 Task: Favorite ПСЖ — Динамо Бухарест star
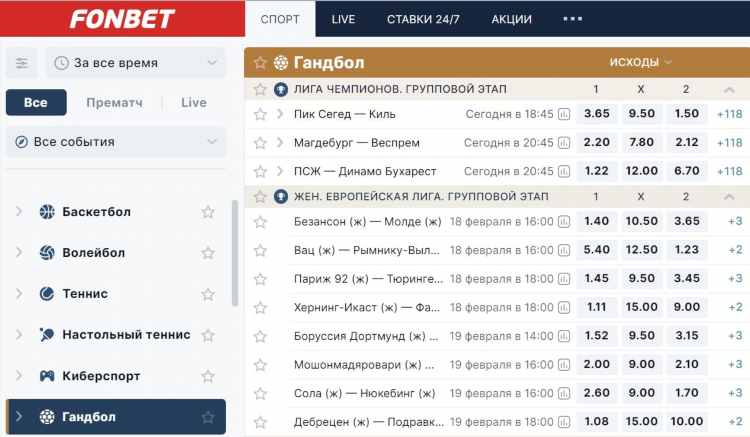tap(260, 172)
